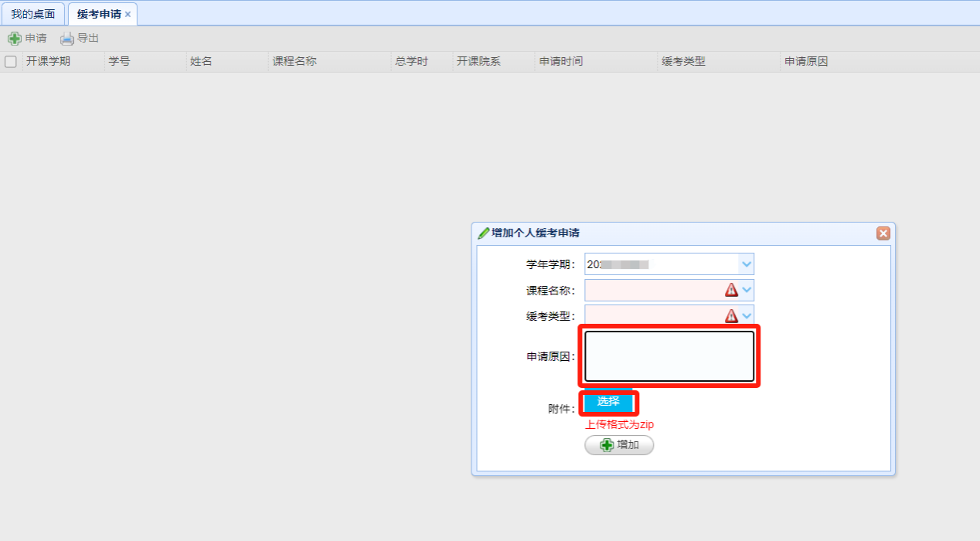
Task: Click the green pencil icon in dialog title
Action: point(484,233)
